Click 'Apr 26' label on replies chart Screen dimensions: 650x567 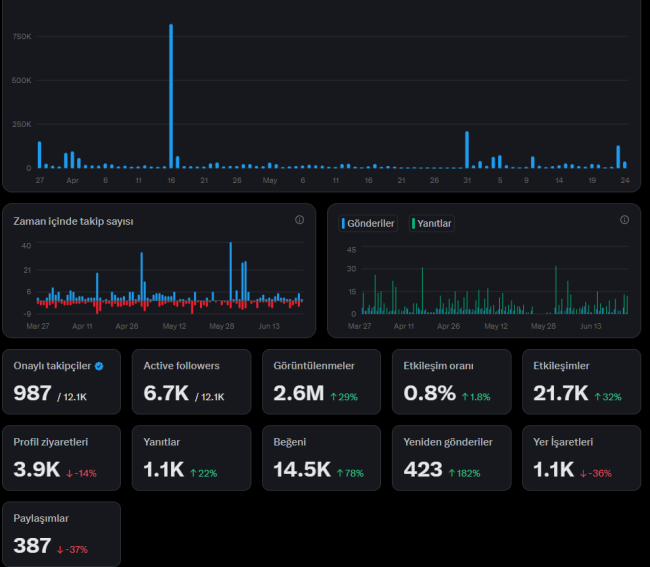point(449,326)
